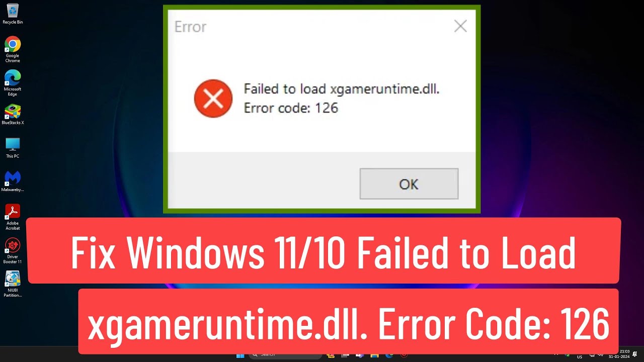Click OK in the Error dialog
This screenshot has width=644, height=362.
(x=409, y=184)
